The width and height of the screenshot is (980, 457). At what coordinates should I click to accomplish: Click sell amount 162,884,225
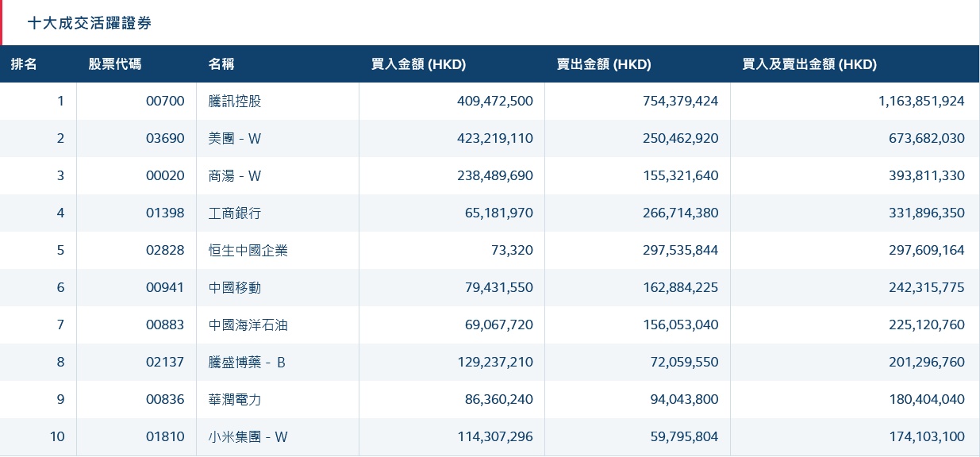(x=681, y=287)
